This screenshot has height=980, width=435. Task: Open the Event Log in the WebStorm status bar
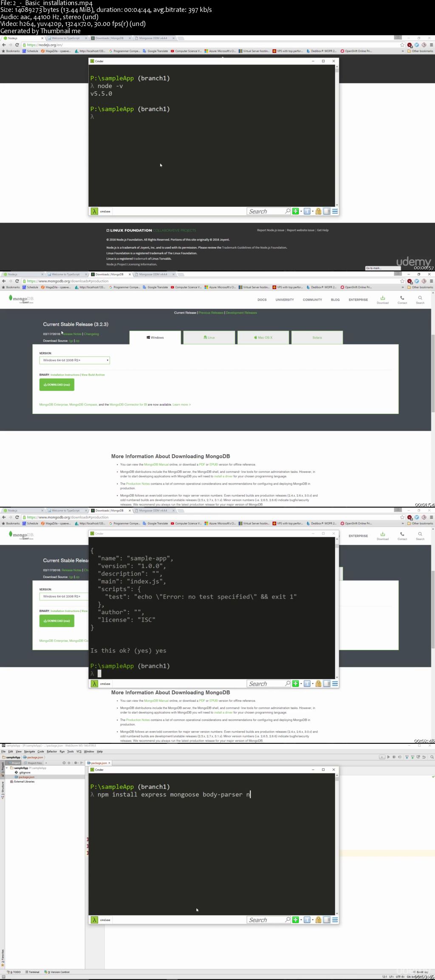click(x=421, y=972)
